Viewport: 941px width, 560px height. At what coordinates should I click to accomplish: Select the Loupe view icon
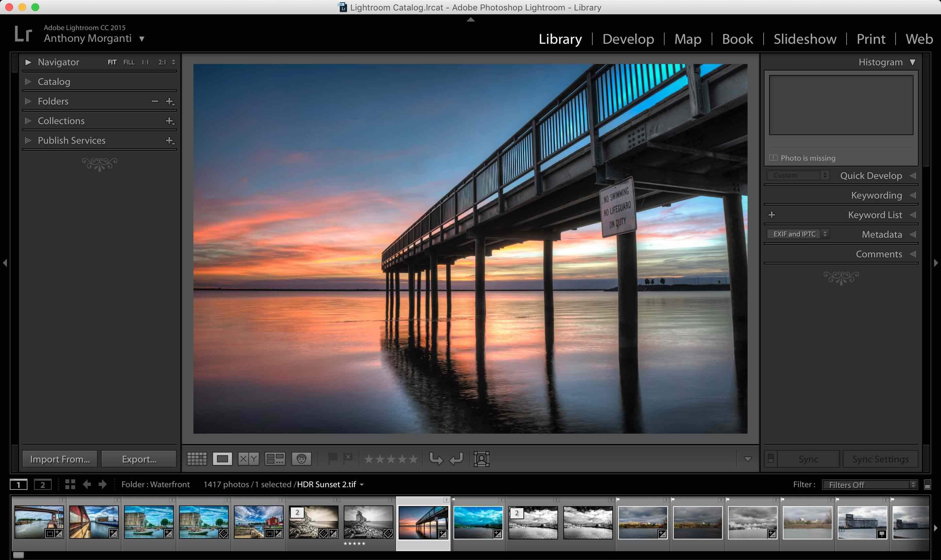[222, 459]
